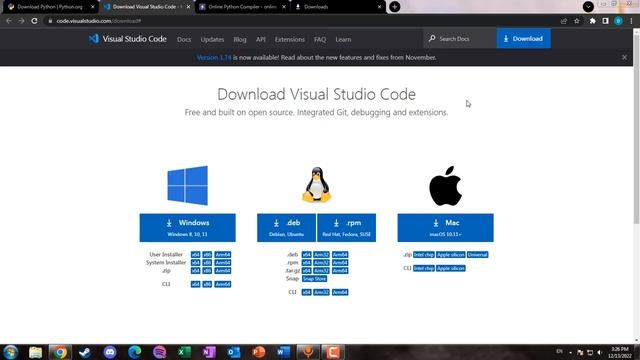Bookmark this page with the star icon

pos(577,21)
